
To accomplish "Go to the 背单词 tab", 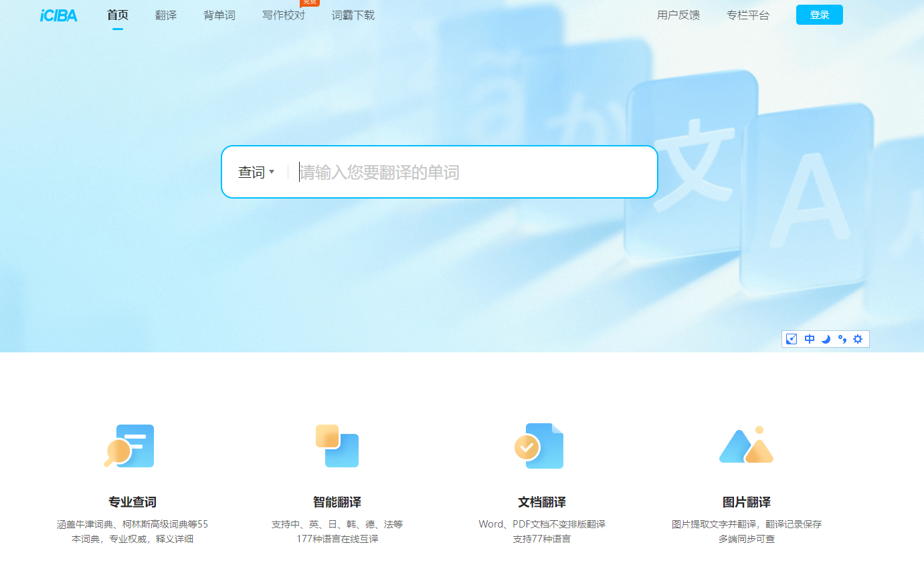I will tap(219, 15).
